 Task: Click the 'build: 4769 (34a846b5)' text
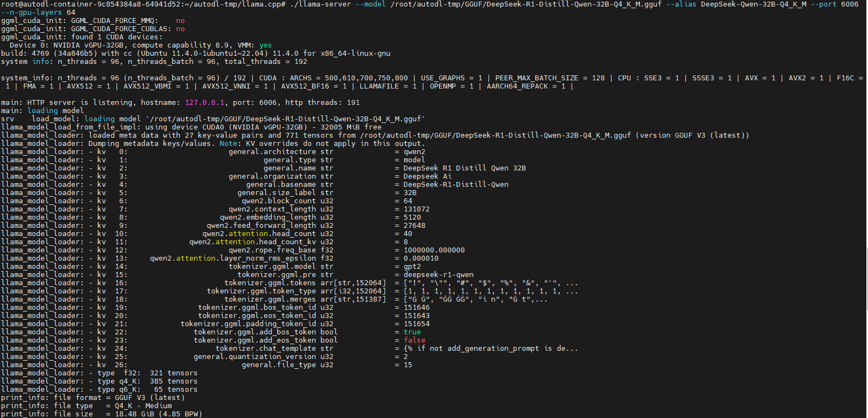tap(49, 54)
